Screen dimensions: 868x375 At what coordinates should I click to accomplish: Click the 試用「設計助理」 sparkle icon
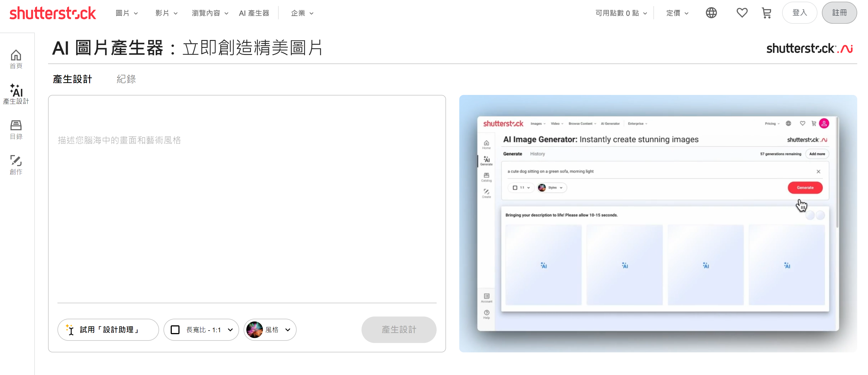[70, 329]
